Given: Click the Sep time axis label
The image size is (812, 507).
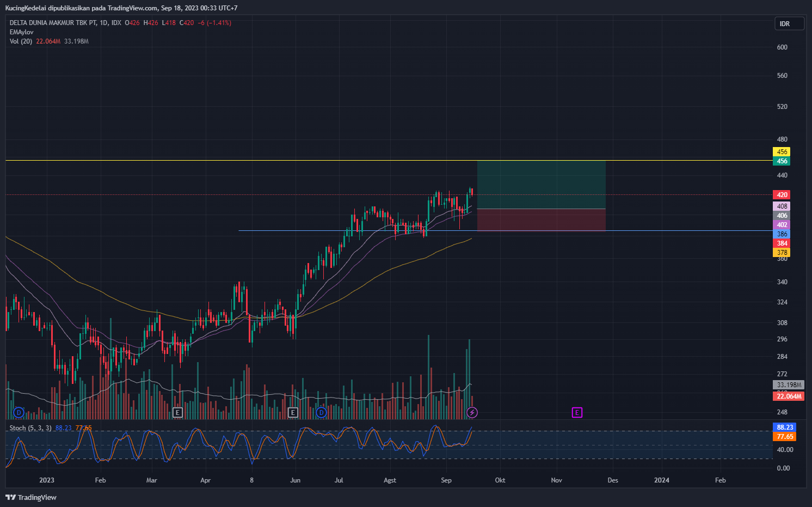Looking at the screenshot, I should tap(446, 480).
